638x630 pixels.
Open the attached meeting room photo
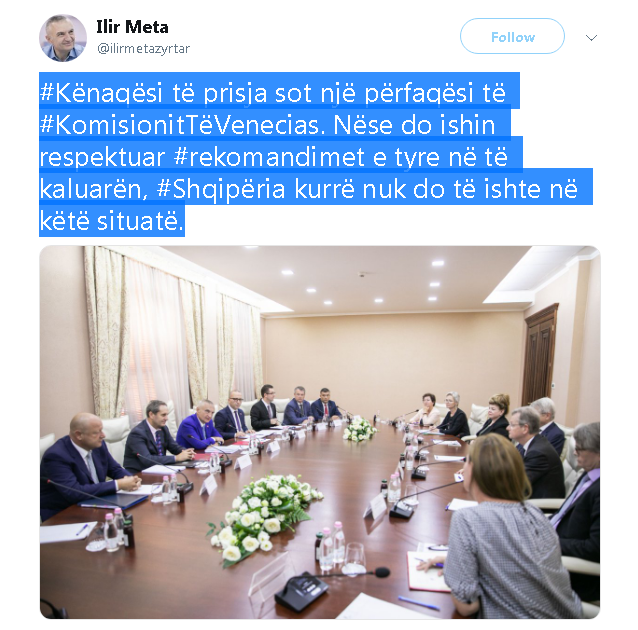(320, 432)
